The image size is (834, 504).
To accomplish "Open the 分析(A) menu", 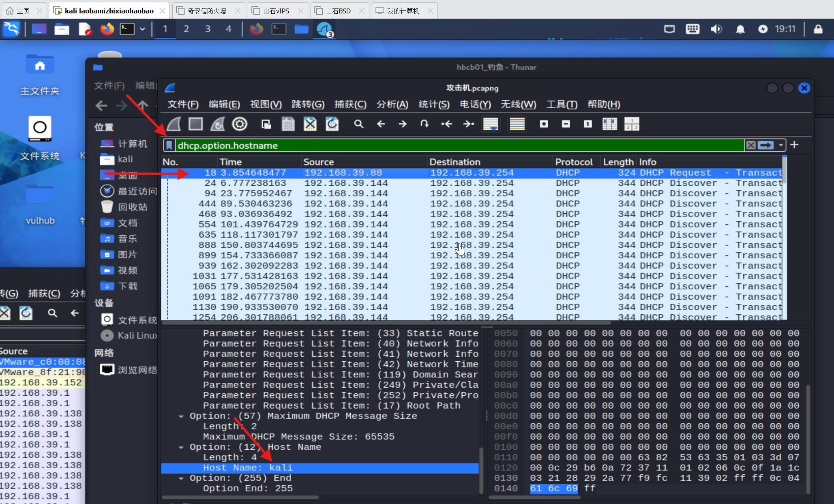I will tap(392, 105).
